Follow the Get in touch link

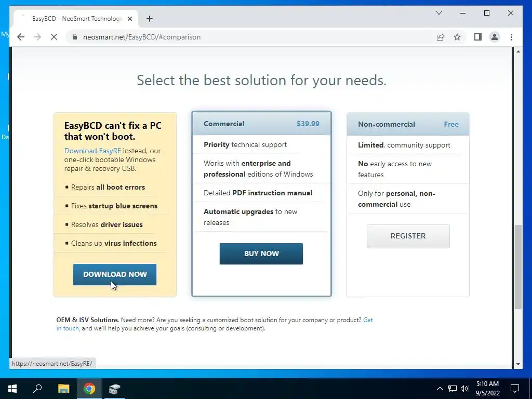(x=215, y=324)
